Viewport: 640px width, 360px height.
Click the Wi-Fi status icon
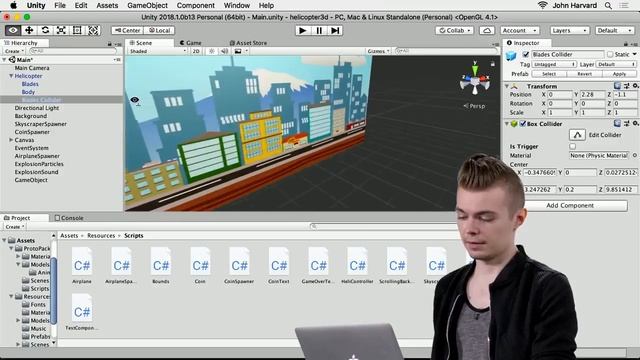point(542,5)
